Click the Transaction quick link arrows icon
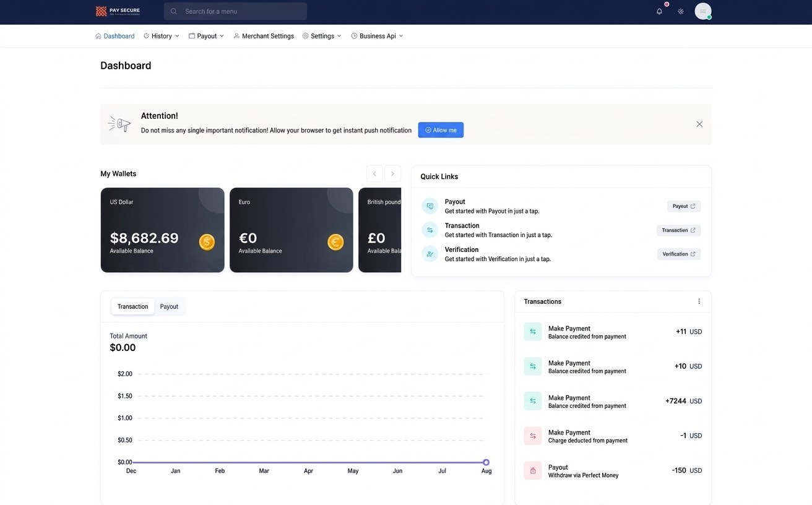The height and width of the screenshot is (505, 812). click(x=430, y=230)
